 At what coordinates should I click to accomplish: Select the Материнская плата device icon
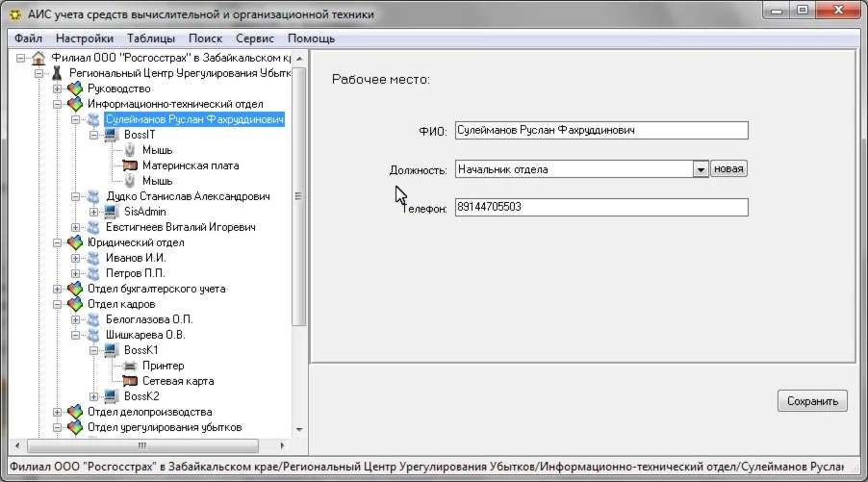click(131, 165)
